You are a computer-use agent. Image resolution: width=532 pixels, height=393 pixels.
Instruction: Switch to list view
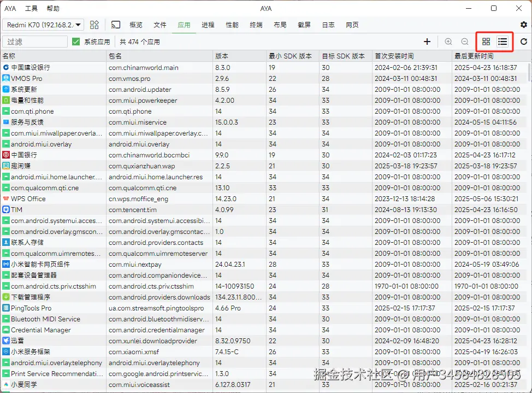pos(503,42)
